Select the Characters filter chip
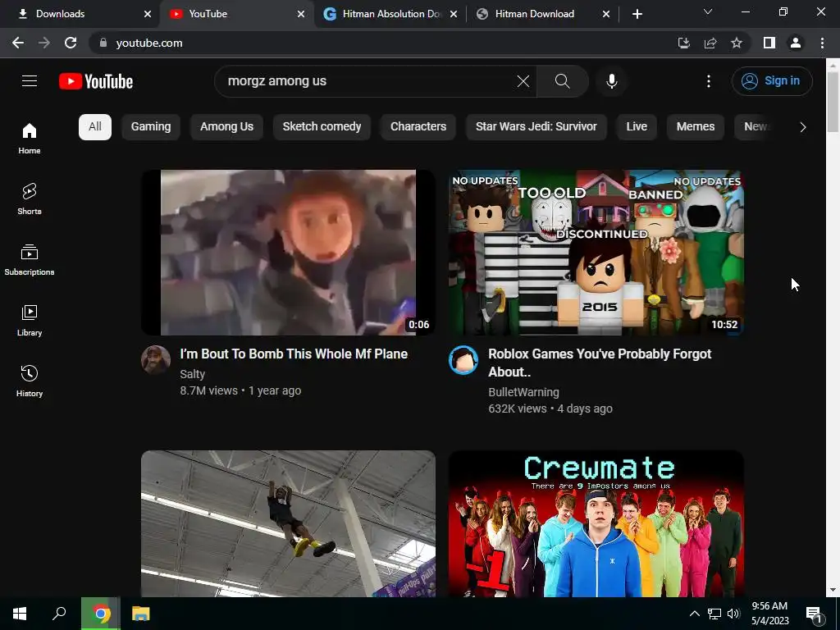Screen dimensions: 840x630 [418, 127]
